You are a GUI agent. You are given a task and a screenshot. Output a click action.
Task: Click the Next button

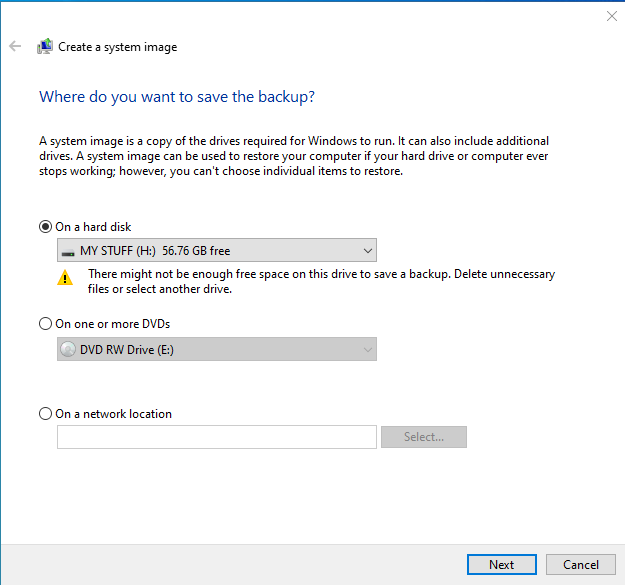501,564
